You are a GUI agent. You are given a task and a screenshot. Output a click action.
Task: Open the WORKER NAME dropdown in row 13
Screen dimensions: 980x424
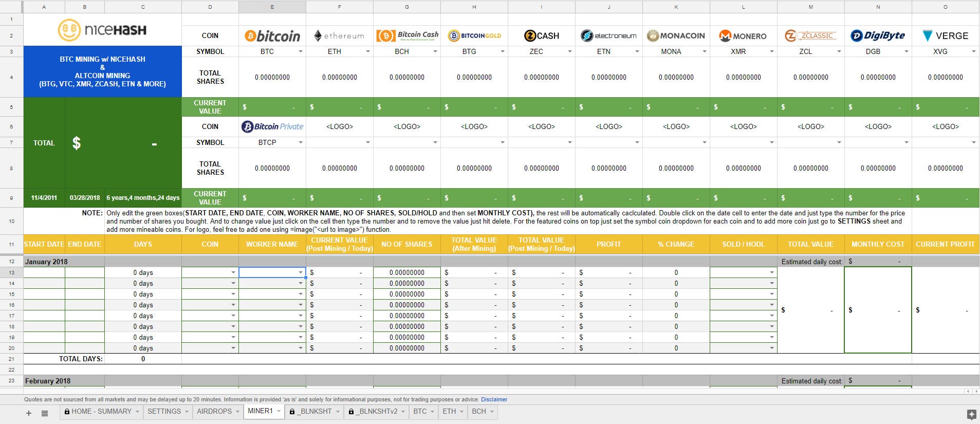pyautogui.click(x=301, y=272)
